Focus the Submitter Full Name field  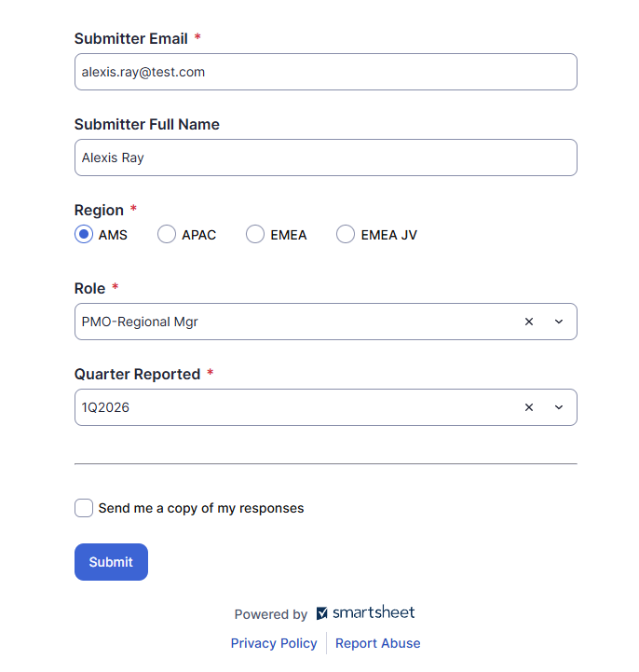coord(325,158)
